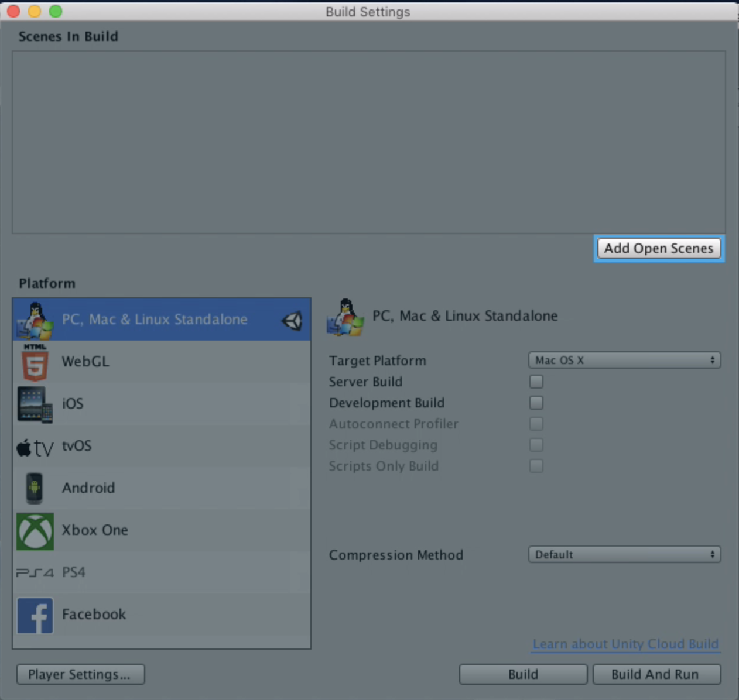Toggle the Scripts Only Build checkbox
The height and width of the screenshot is (700, 739).
(x=536, y=466)
